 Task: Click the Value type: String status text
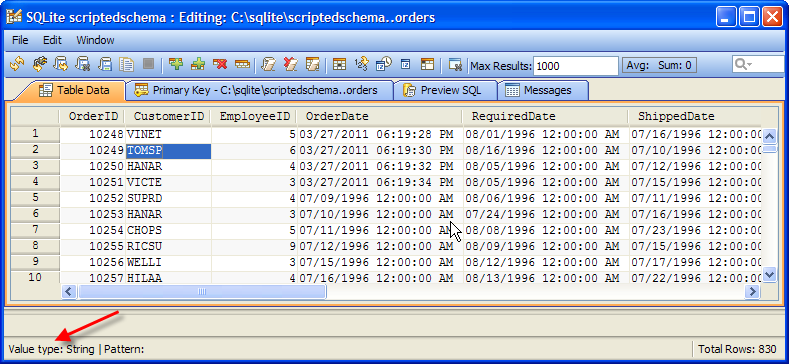52,349
